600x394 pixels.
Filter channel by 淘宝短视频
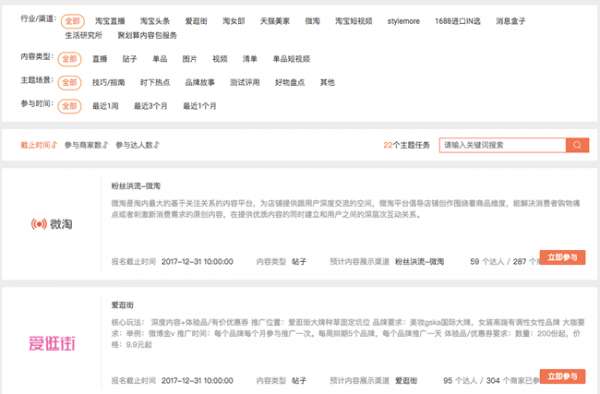click(x=354, y=21)
